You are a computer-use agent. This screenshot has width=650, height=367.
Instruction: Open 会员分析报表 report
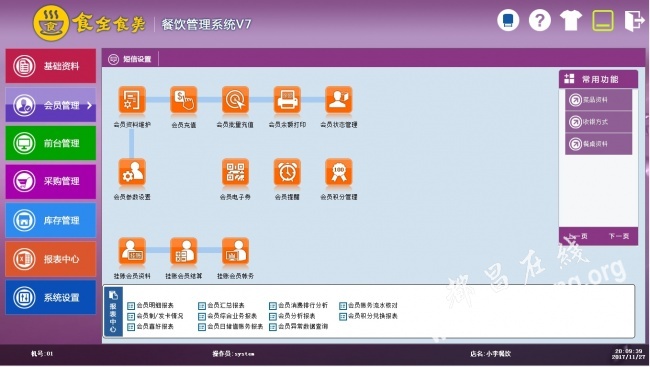point(292,316)
